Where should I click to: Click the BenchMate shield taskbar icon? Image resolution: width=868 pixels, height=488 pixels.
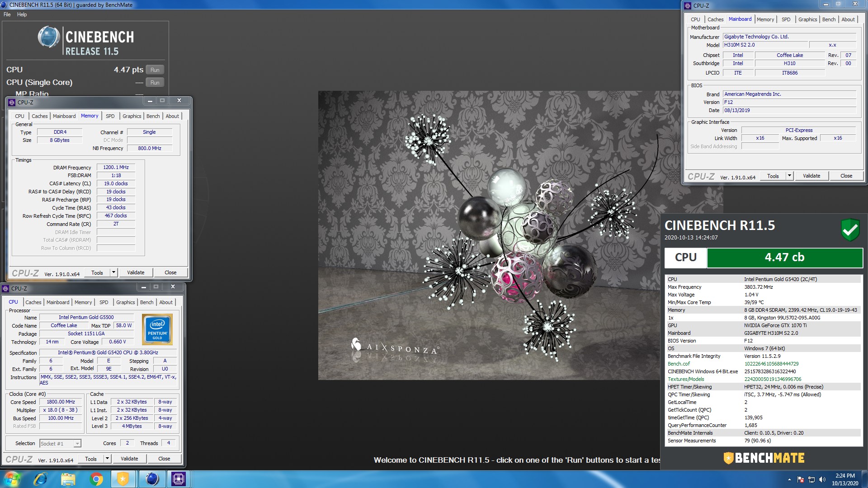click(x=123, y=479)
